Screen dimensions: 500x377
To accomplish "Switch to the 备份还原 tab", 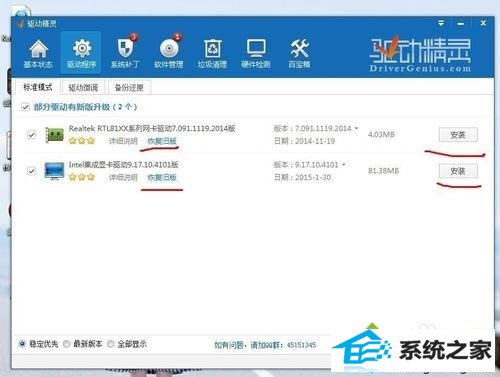I will pyautogui.click(x=129, y=88).
